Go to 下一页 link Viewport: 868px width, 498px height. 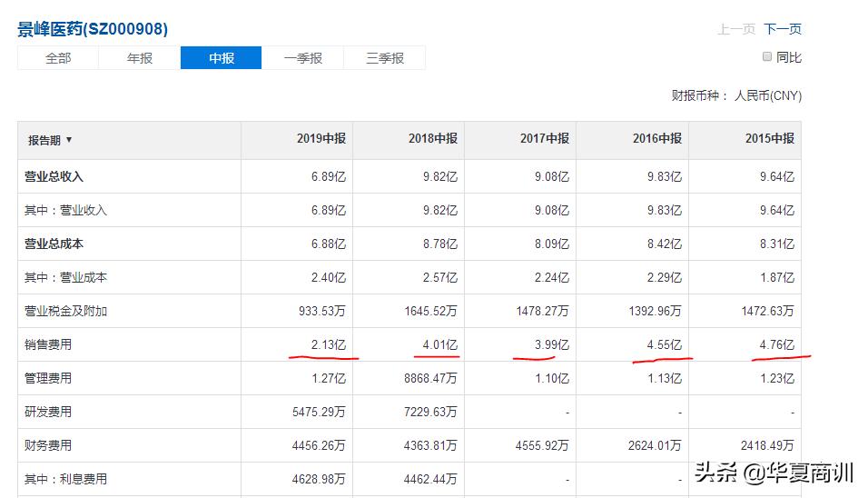click(782, 29)
